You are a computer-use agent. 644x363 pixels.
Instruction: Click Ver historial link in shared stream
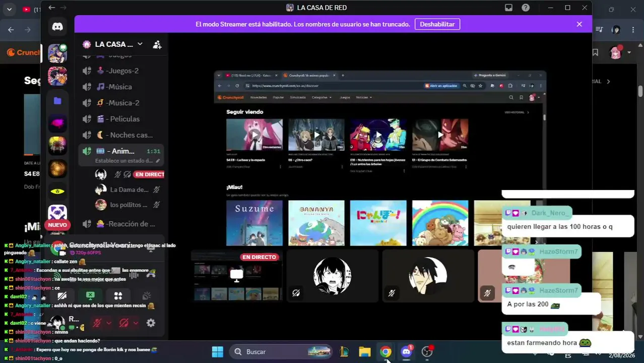click(x=517, y=112)
